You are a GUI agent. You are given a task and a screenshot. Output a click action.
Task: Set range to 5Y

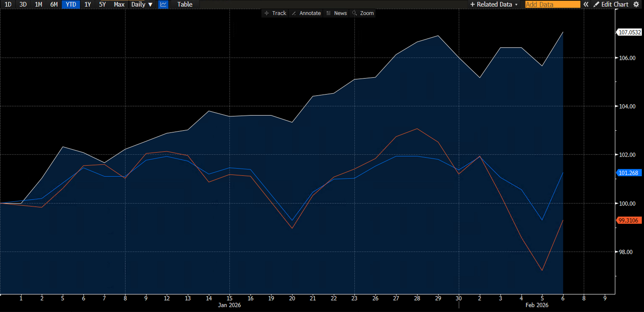(102, 4)
